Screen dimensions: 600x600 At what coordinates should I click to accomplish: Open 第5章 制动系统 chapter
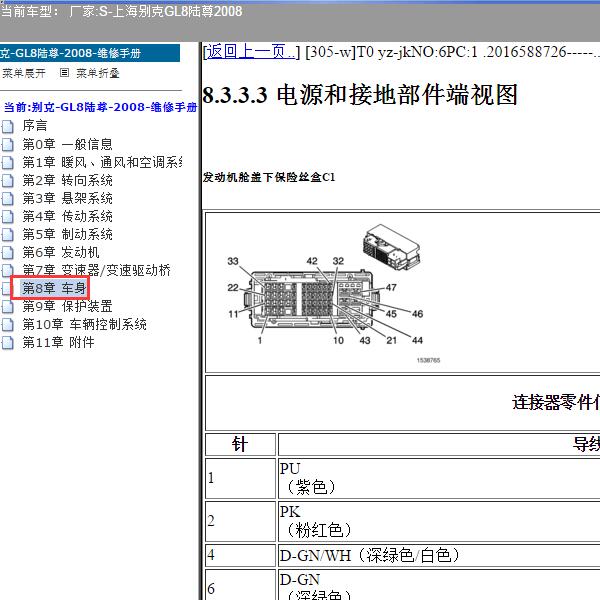(x=67, y=234)
